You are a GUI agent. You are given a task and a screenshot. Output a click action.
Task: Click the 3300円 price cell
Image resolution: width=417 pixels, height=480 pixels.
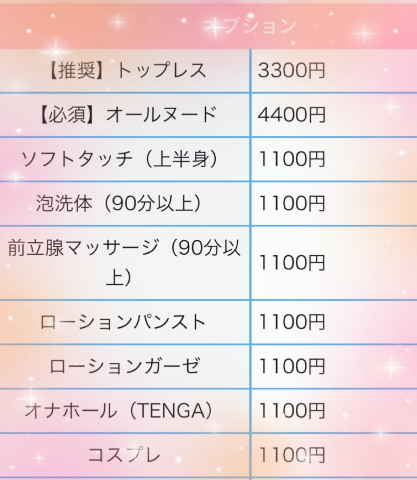tap(291, 71)
